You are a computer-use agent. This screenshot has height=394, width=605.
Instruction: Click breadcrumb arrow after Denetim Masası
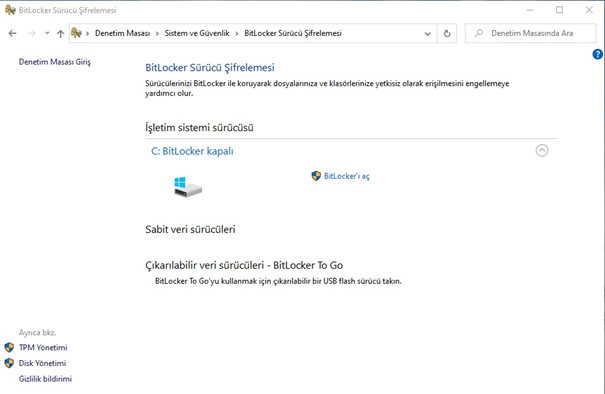(157, 34)
